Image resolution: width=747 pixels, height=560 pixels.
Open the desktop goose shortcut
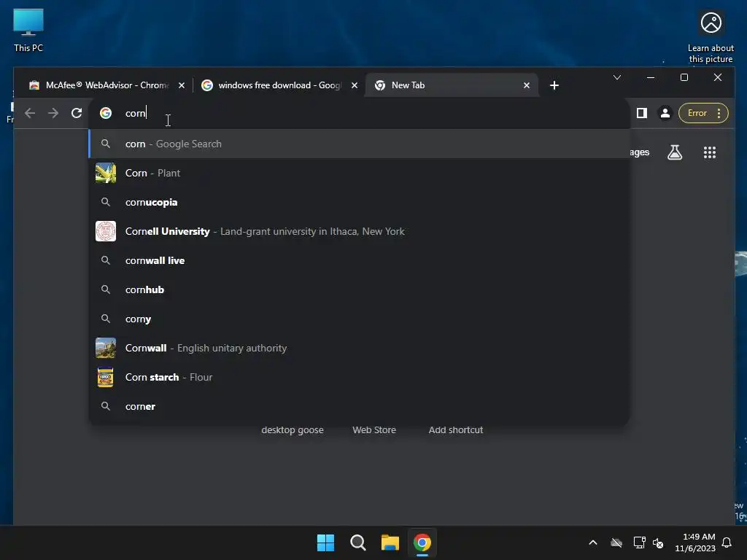(x=293, y=430)
